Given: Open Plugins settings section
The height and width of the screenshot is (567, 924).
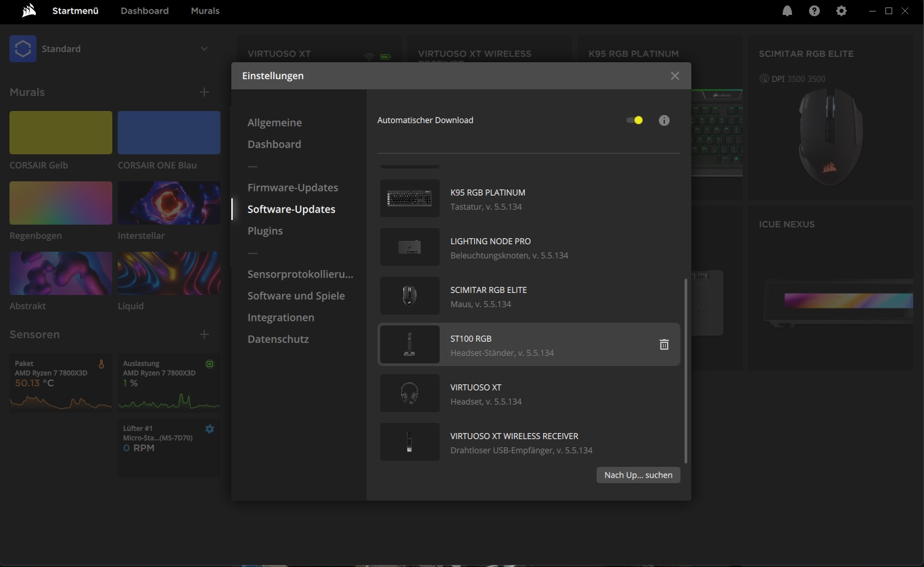Looking at the screenshot, I should (265, 231).
